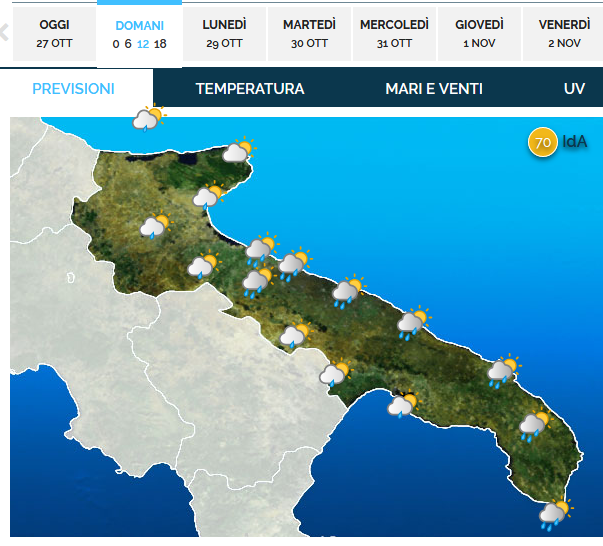Choose the Lunedì 29 Ott forecast day

[224, 34]
